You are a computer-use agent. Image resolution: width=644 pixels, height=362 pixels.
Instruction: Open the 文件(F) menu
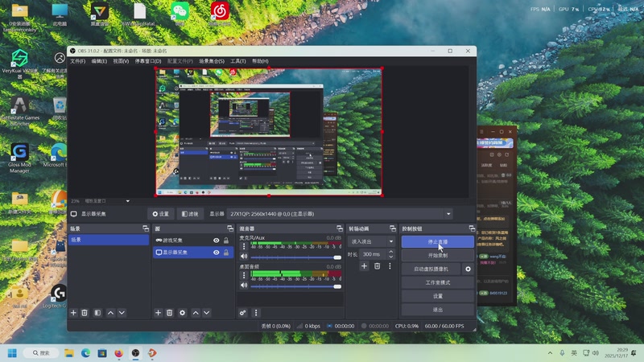[x=77, y=61]
